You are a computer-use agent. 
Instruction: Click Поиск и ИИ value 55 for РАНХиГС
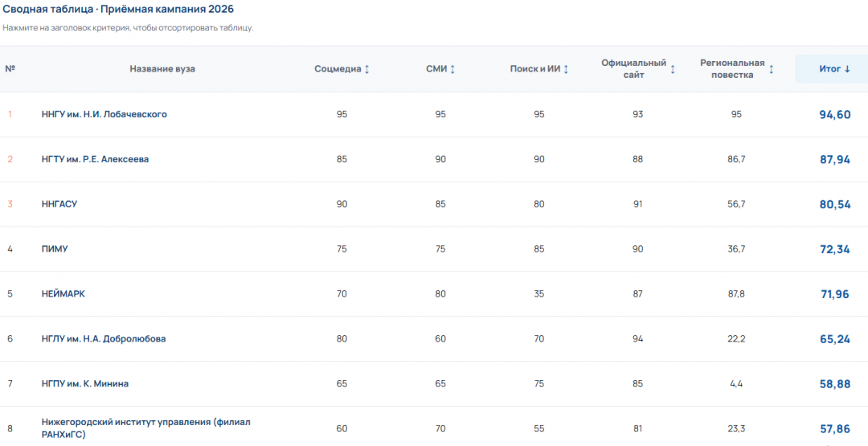tap(539, 428)
